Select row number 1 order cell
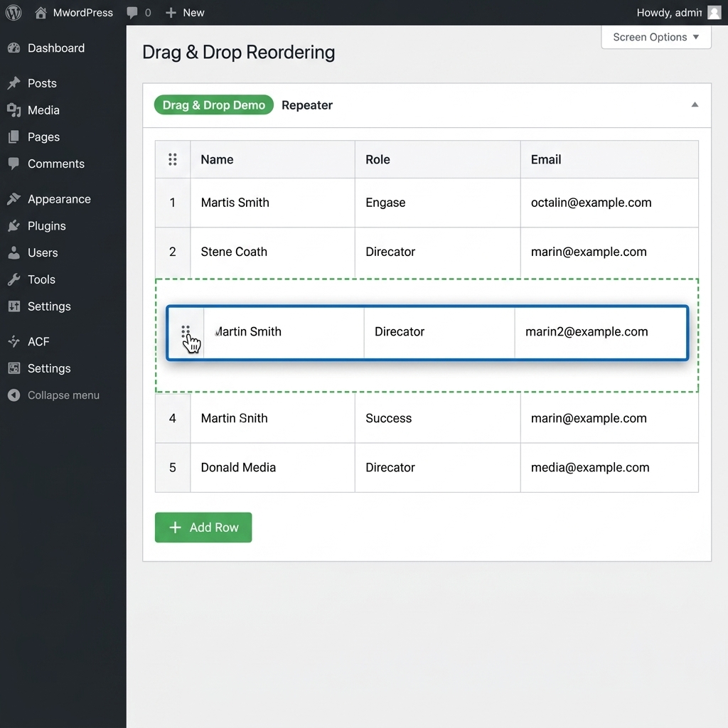Viewport: 728px width, 728px height. click(x=173, y=203)
